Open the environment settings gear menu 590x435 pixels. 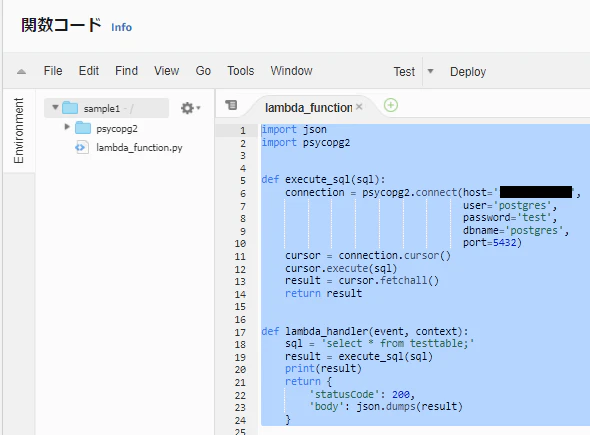click(x=190, y=108)
